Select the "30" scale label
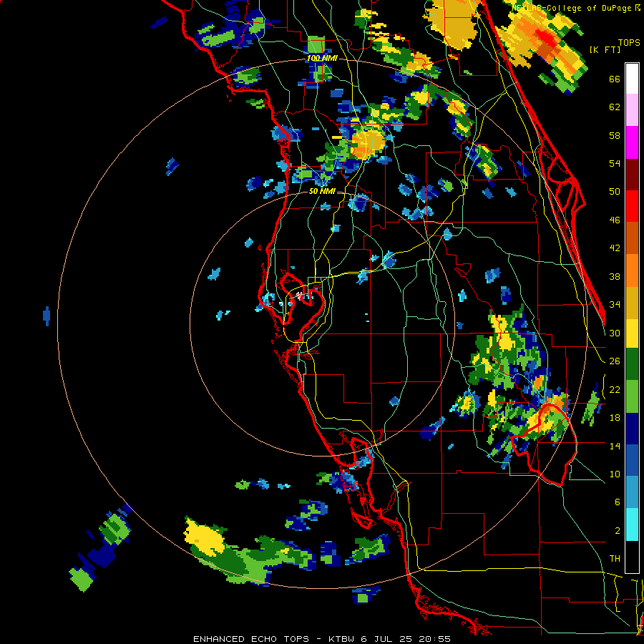The image size is (644, 644). pos(615,333)
